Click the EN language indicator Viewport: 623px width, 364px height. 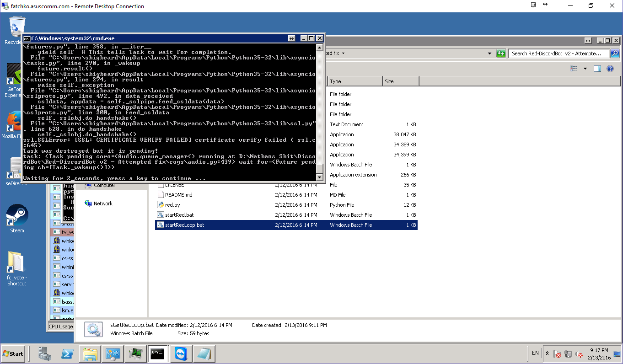pyautogui.click(x=535, y=353)
